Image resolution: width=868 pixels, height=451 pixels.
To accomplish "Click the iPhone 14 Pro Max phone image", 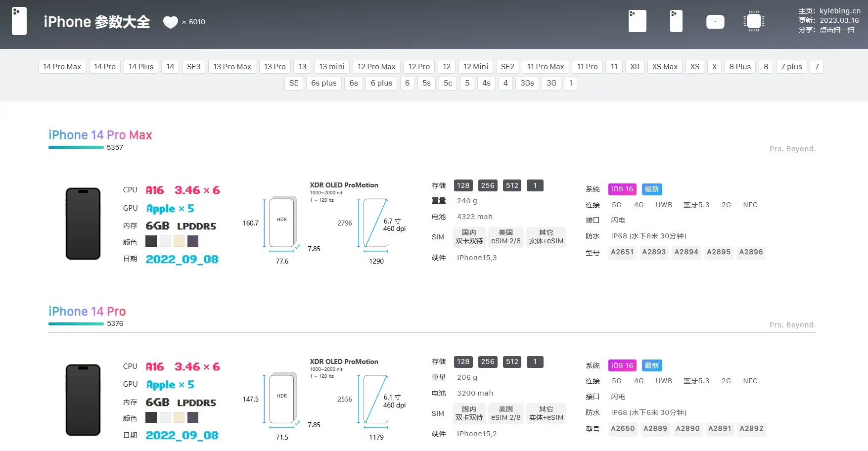I will (x=83, y=224).
